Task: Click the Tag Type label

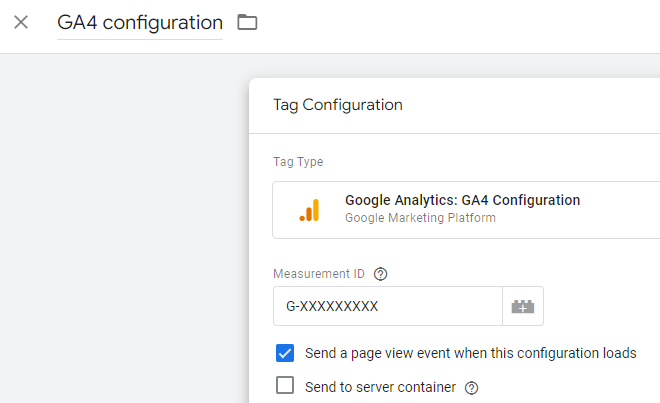Action: 298,162
